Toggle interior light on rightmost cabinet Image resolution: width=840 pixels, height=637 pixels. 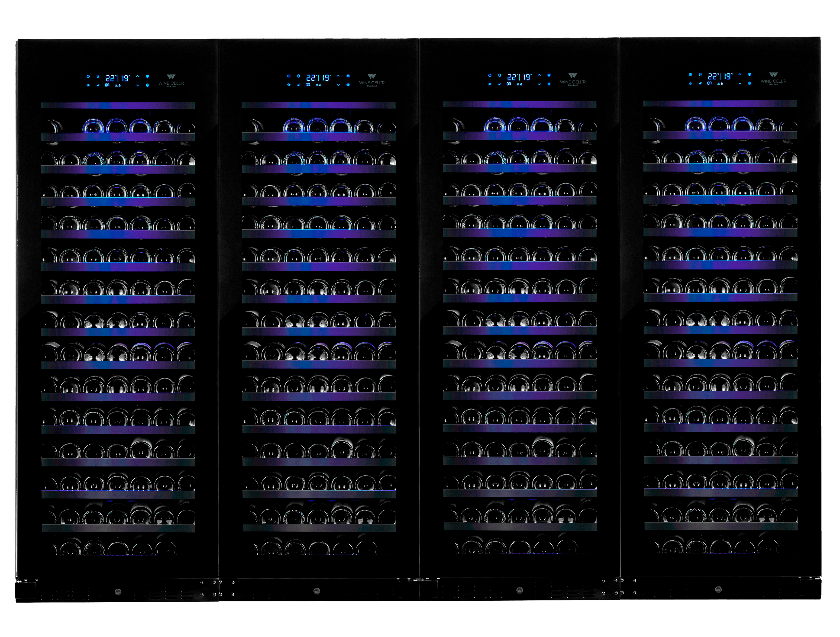coord(690,83)
